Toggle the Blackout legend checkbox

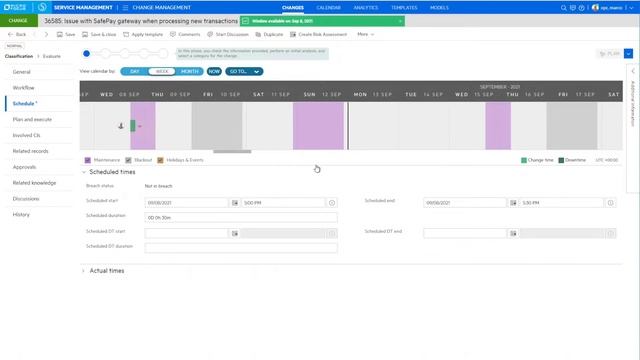coord(128,160)
